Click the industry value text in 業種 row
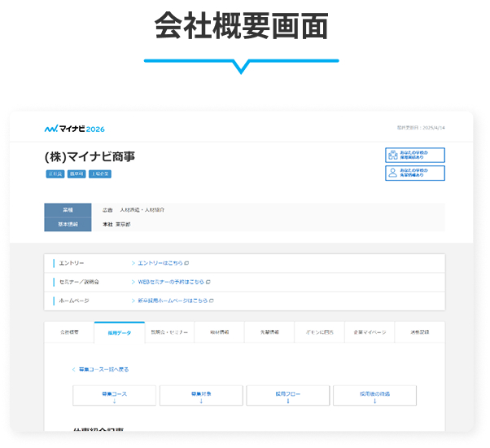This screenshot has width=490, height=448. (133, 210)
